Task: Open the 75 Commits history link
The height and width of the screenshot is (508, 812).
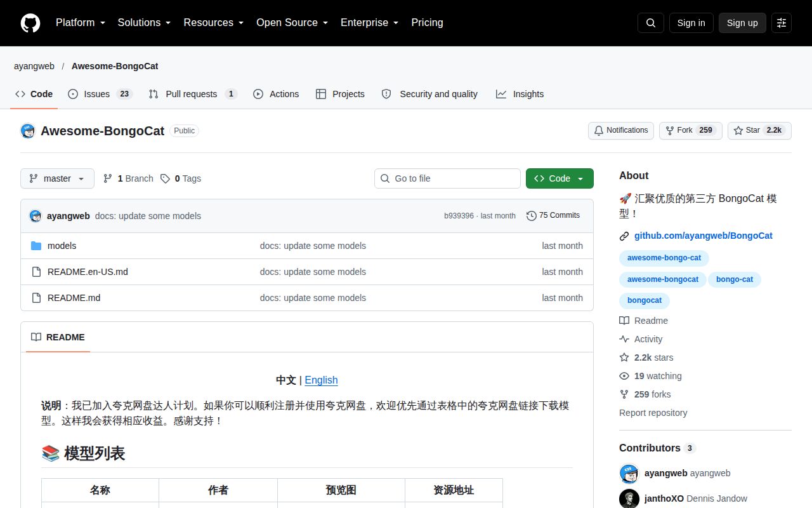Action: (553, 216)
